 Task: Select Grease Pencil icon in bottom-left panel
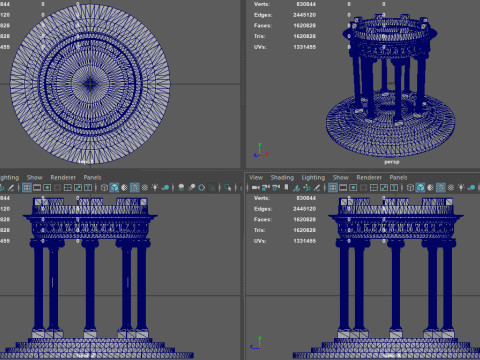(x=11, y=188)
